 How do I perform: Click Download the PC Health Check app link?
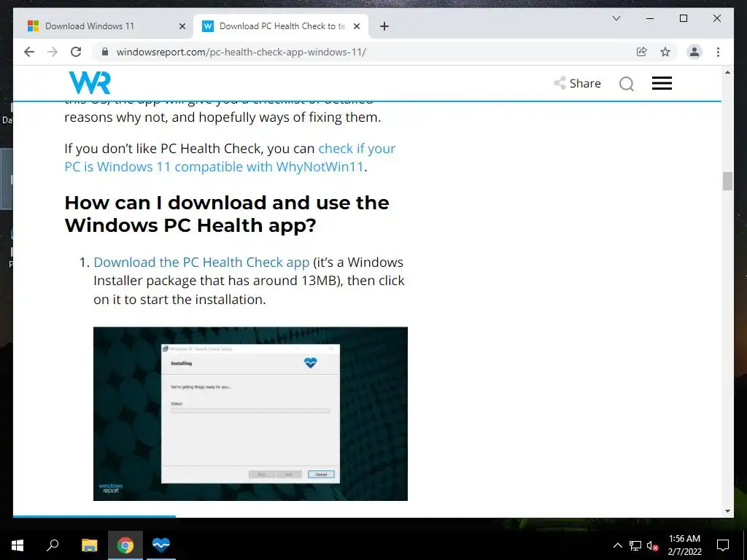pos(201,262)
